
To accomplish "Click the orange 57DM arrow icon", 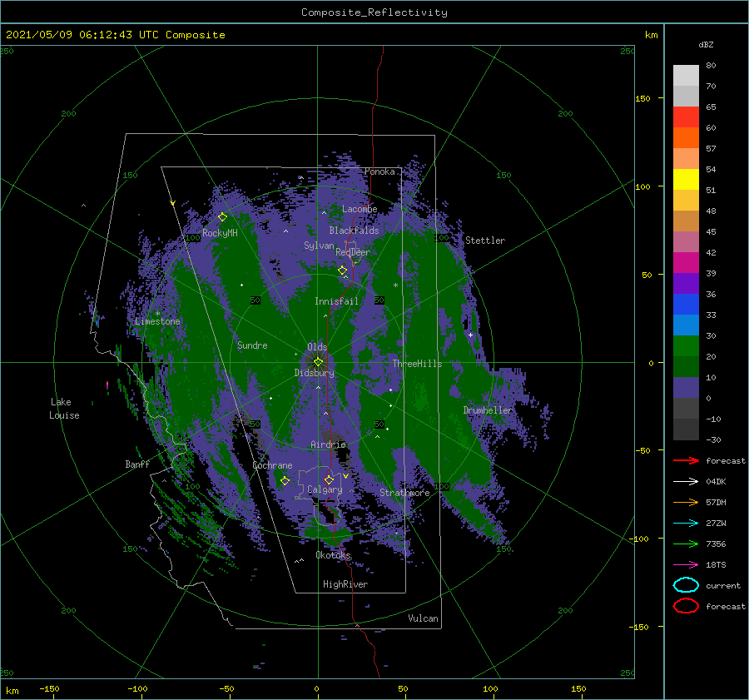I will [x=686, y=502].
